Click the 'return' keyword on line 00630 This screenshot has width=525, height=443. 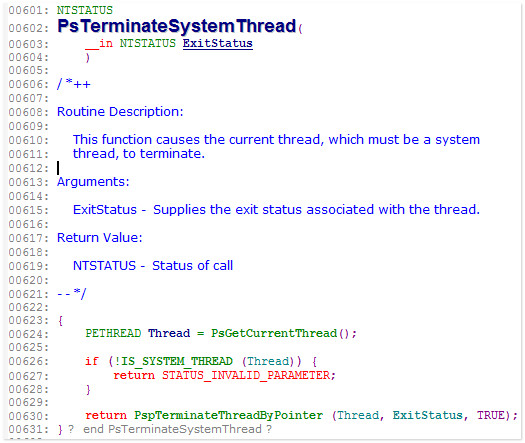tap(106, 416)
